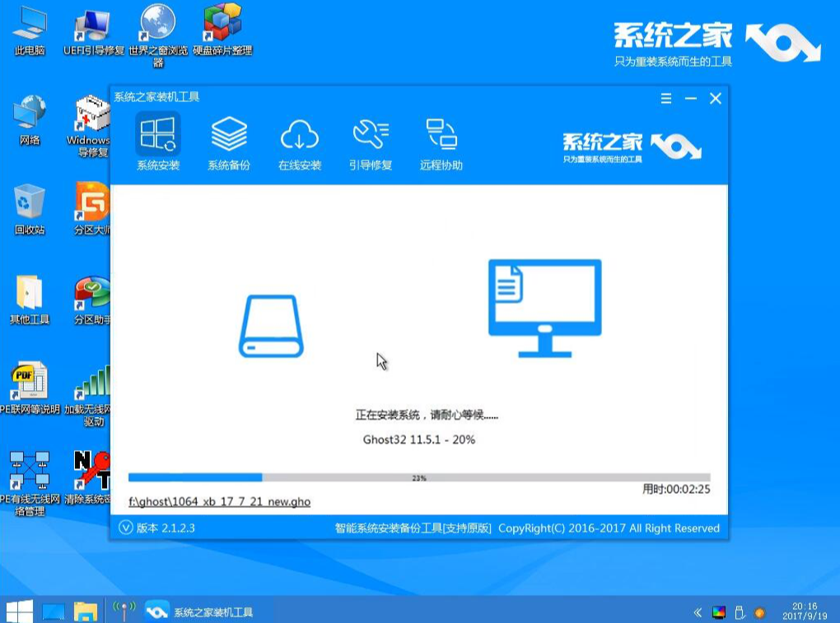
Task: Open the 系统安装 tab icon
Action: [156, 140]
